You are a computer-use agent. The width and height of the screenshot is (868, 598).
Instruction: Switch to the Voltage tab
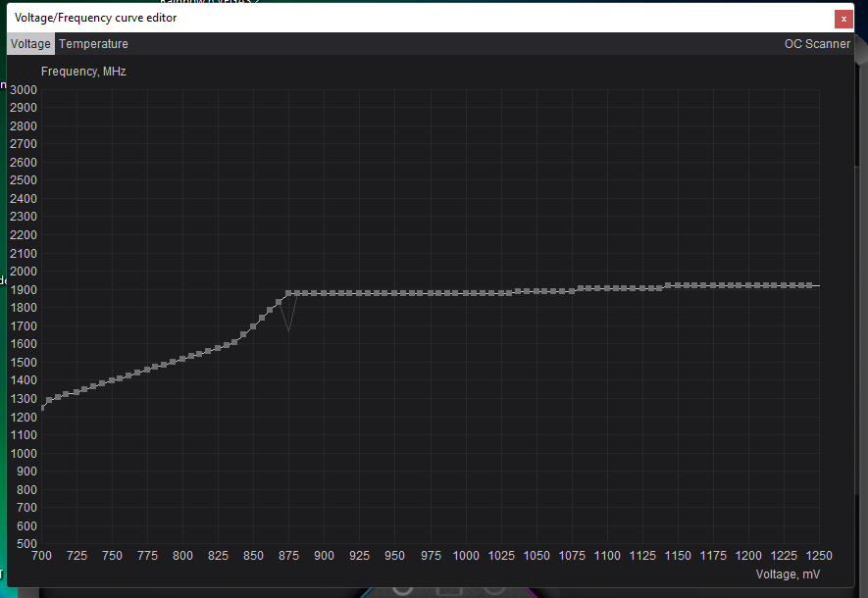(x=30, y=44)
